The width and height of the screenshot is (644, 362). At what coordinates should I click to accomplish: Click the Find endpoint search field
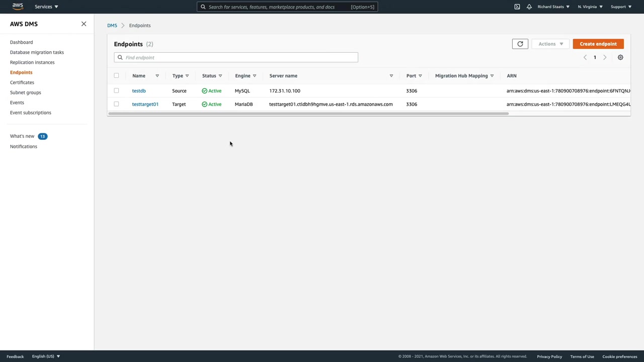pyautogui.click(x=236, y=57)
